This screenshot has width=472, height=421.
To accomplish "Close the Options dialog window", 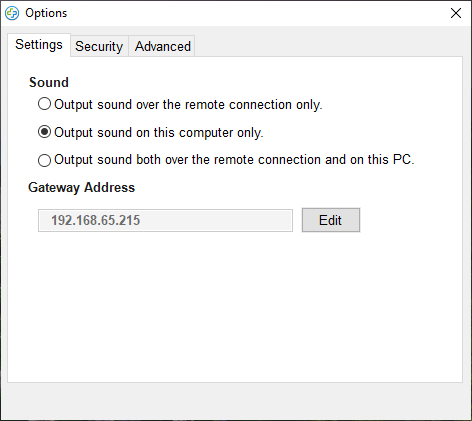I will [456, 13].
